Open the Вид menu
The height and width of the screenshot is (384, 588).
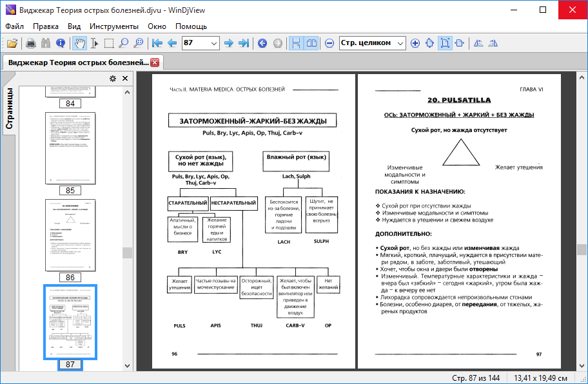coord(74,26)
